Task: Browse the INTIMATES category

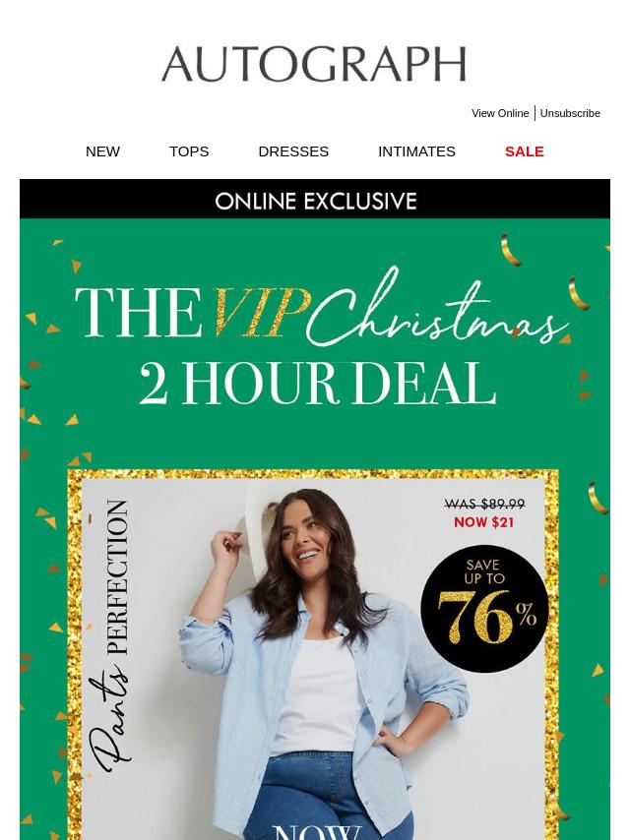Action: point(416,151)
